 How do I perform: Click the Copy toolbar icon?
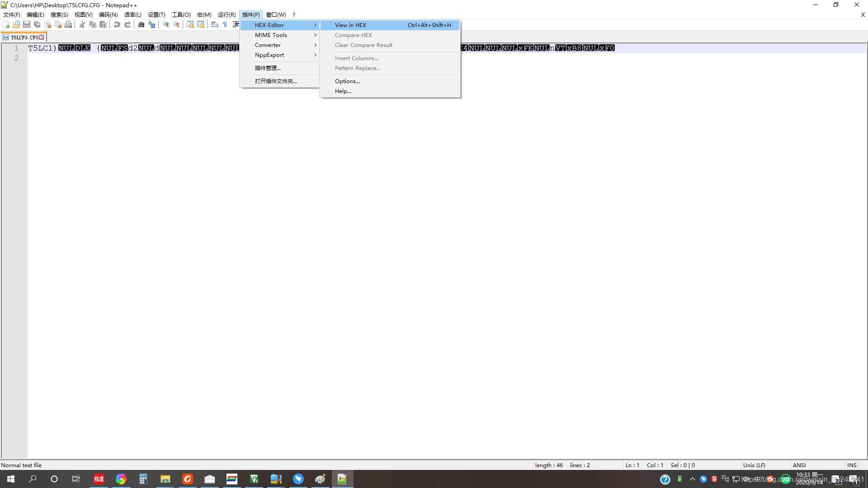click(x=92, y=24)
